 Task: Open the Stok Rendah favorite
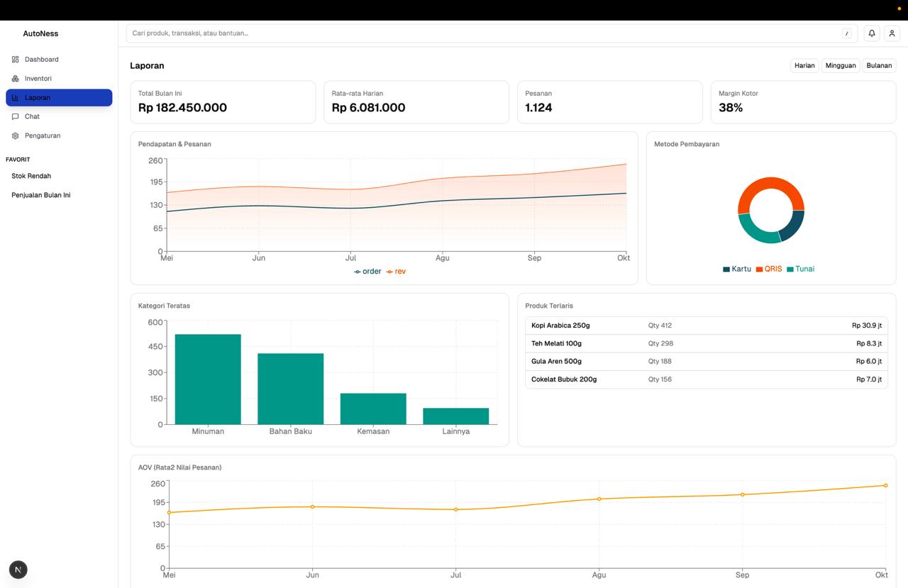[x=31, y=176]
